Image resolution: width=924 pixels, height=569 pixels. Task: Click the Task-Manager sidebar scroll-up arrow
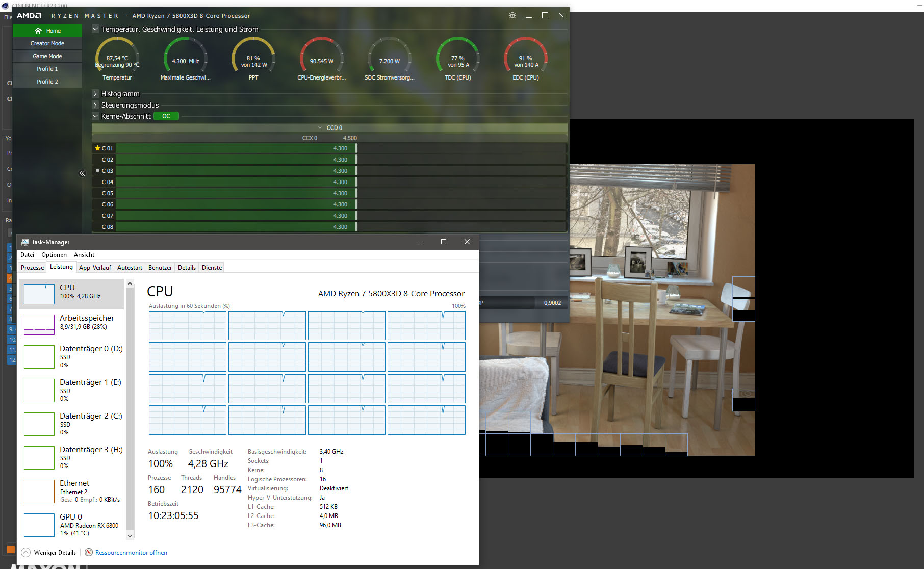pyautogui.click(x=130, y=283)
